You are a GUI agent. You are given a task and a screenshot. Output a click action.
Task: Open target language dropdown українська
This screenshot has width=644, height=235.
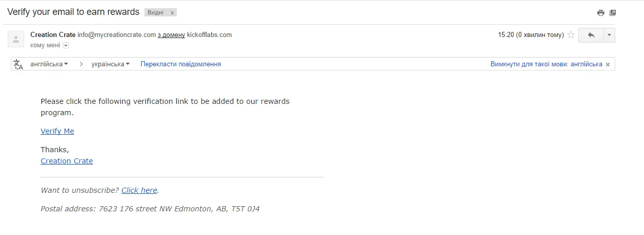[x=111, y=64]
